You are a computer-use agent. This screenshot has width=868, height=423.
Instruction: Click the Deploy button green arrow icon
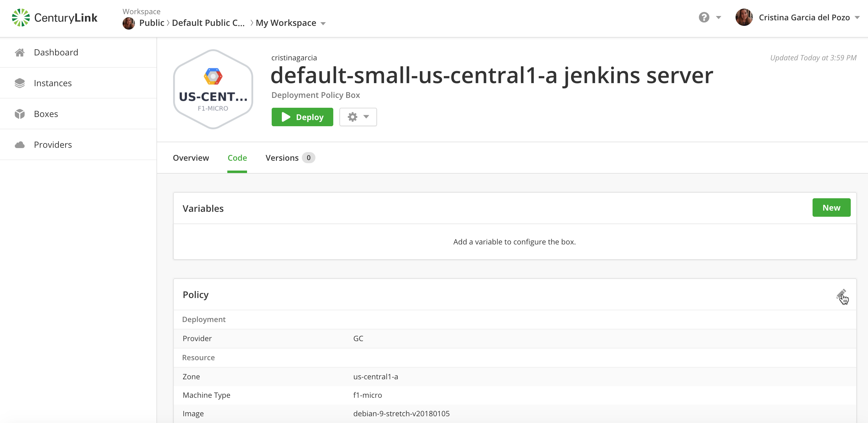[286, 117]
